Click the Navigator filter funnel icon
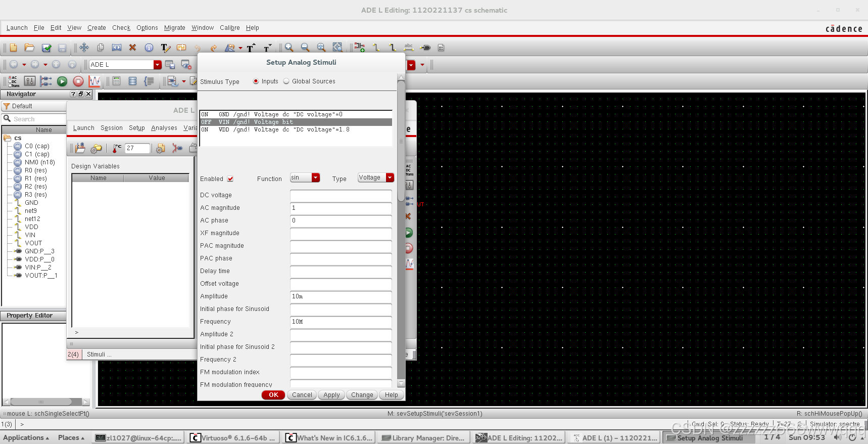The image size is (868, 444). click(x=7, y=106)
